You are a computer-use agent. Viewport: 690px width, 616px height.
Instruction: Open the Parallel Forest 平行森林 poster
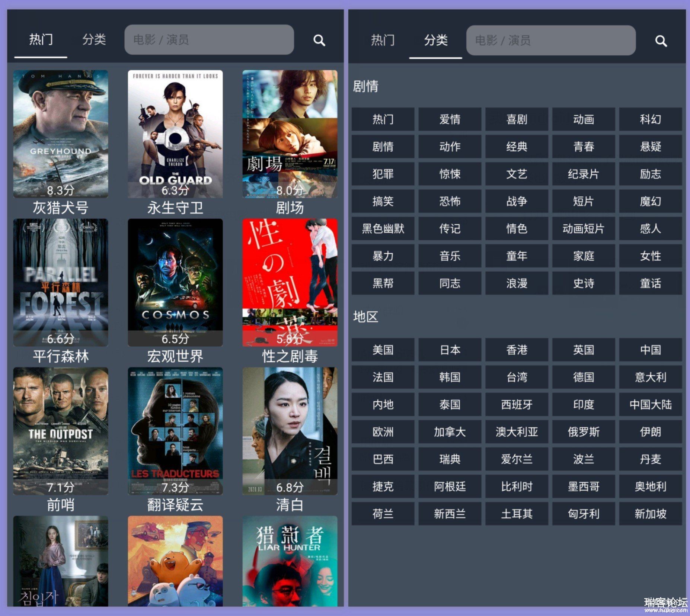click(61, 283)
